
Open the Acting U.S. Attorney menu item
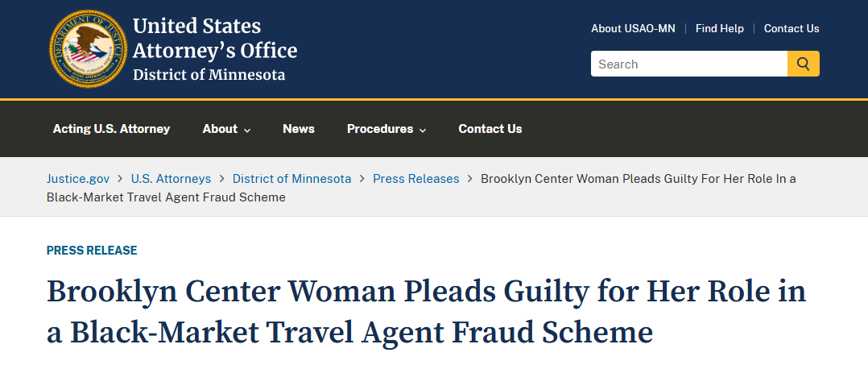pos(111,128)
